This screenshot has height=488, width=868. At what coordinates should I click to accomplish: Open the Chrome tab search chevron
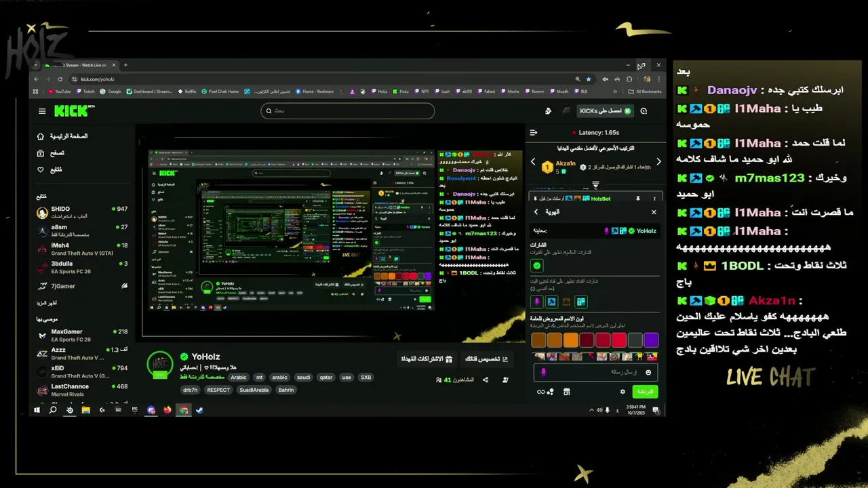click(37, 65)
